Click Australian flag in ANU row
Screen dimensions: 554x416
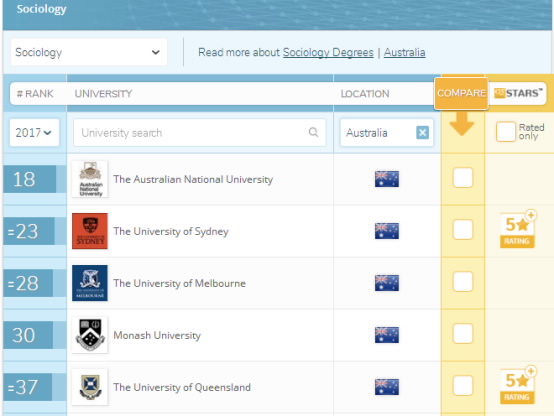(x=387, y=179)
